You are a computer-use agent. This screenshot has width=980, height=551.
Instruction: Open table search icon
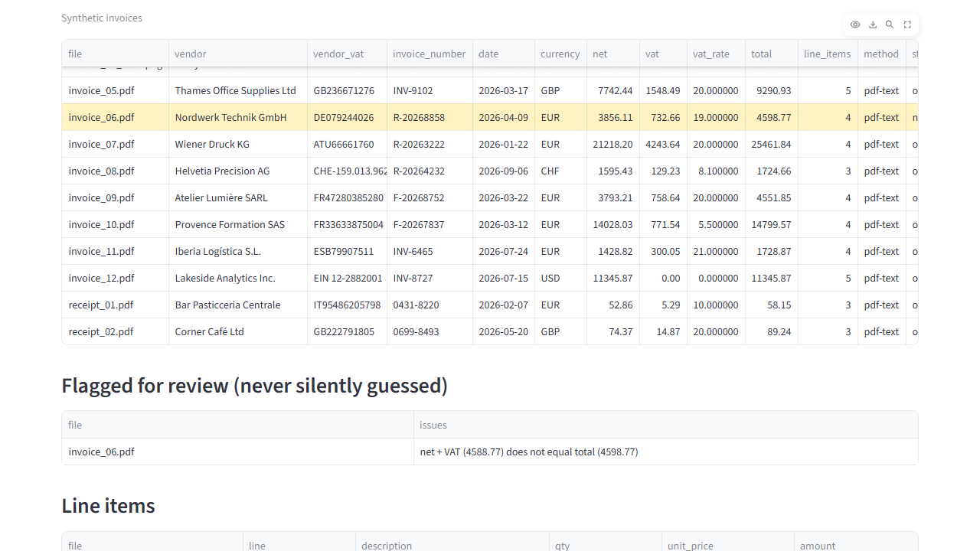pyautogui.click(x=890, y=24)
